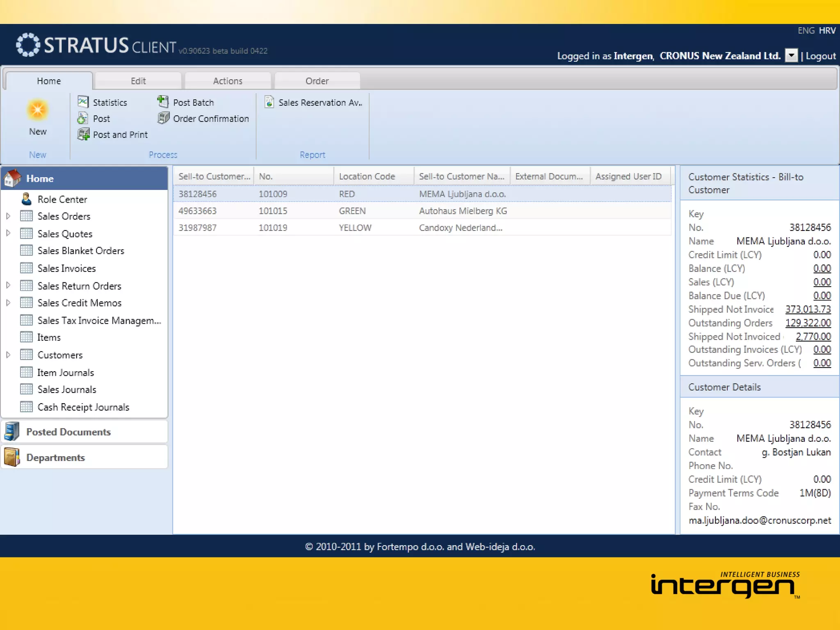Image resolution: width=840 pixels, height=630 pixels.
Task: Click the Home house icon in sidebar
Action: click(12, 178)
